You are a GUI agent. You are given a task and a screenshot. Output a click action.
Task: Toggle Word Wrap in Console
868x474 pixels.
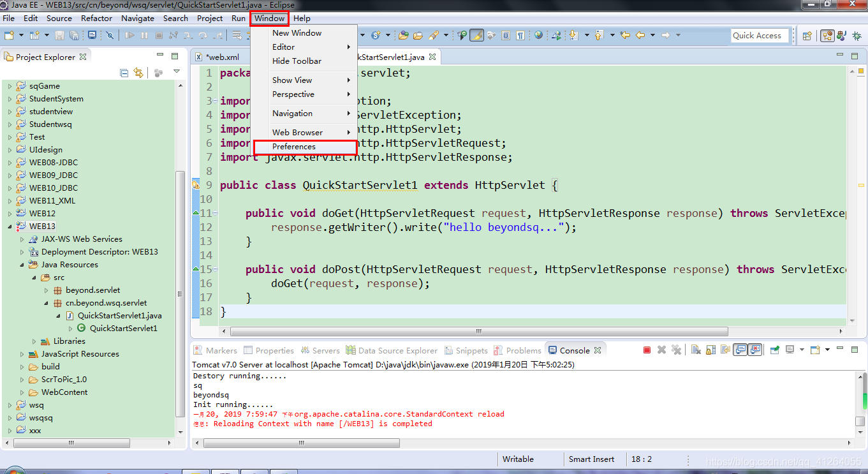(725, 350)
